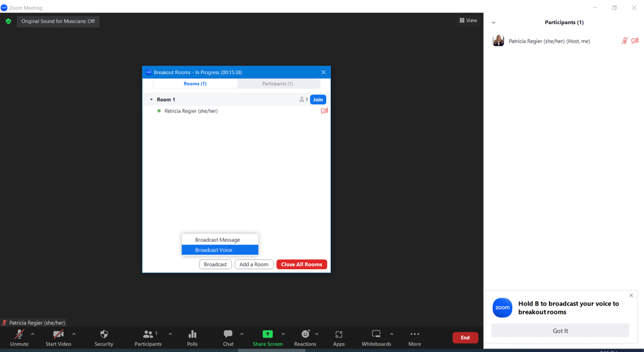Screen dimensions: 644x352
Task: Click Got It in the notification
Action: [560, 330]
